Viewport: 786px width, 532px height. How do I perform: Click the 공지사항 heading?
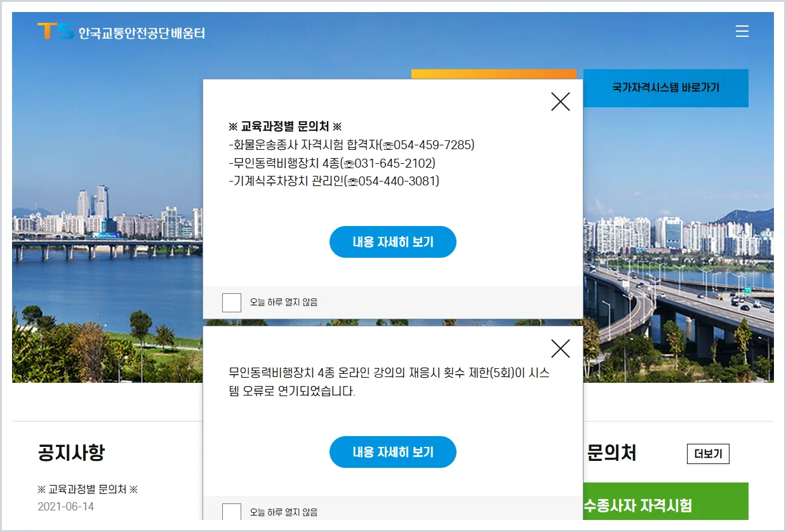(x=71, y=453)
